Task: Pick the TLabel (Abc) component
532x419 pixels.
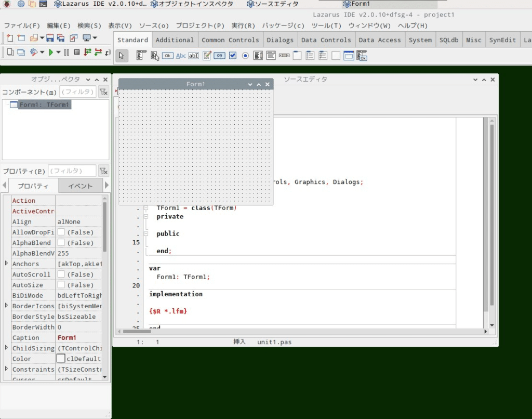Action: click(x=181, y=56)
